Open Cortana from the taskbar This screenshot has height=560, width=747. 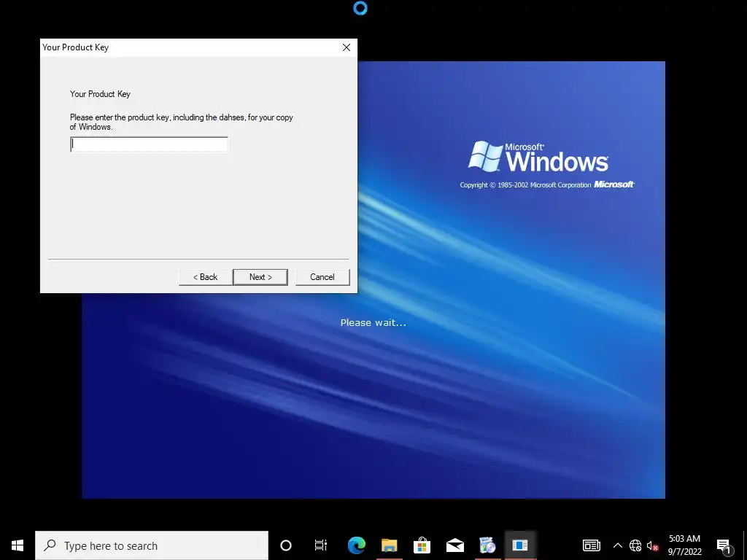(286, 545)
